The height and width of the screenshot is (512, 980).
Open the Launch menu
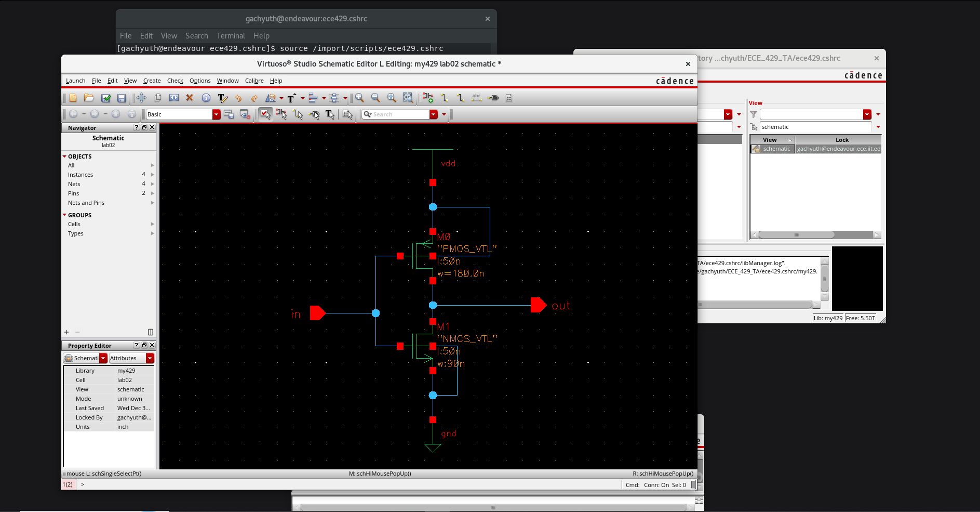75,81
